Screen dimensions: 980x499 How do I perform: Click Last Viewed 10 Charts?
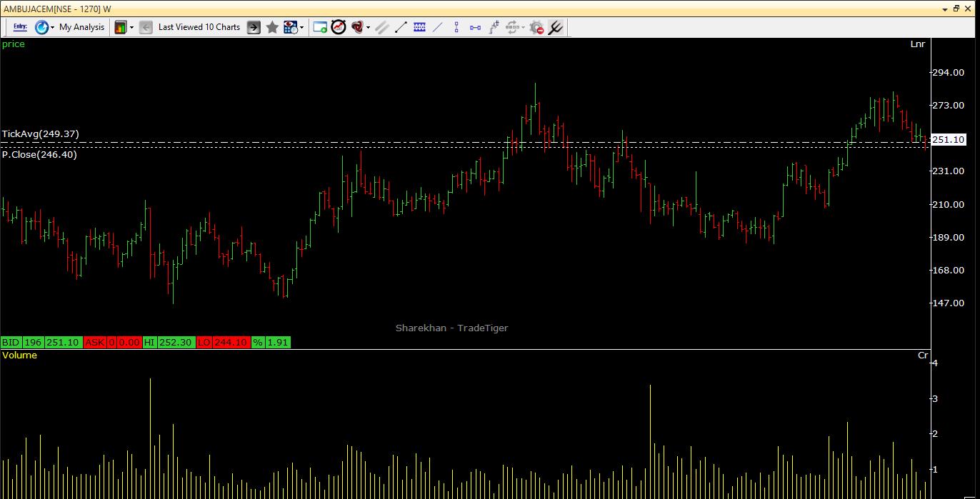coord(199,27)
